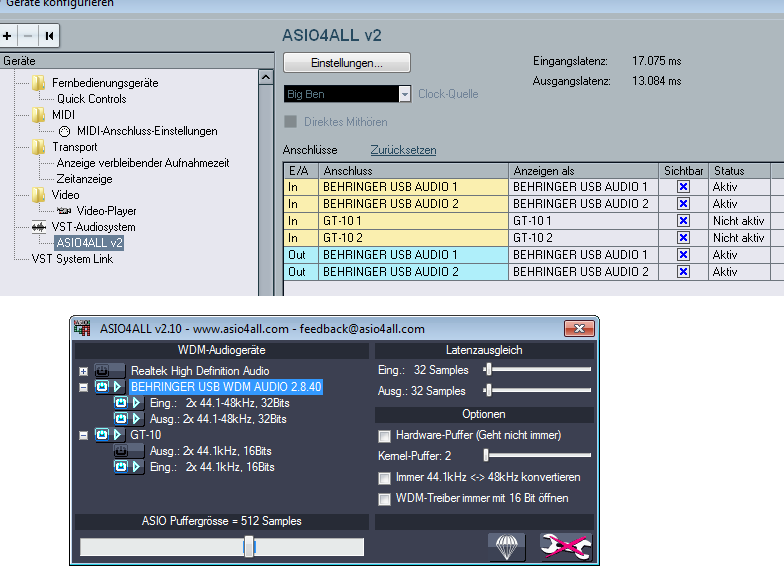The width and height of the screenshot is (784, 578).
Task: Click the Status column header
Action: pyautogui.click(x=740, y=170)
